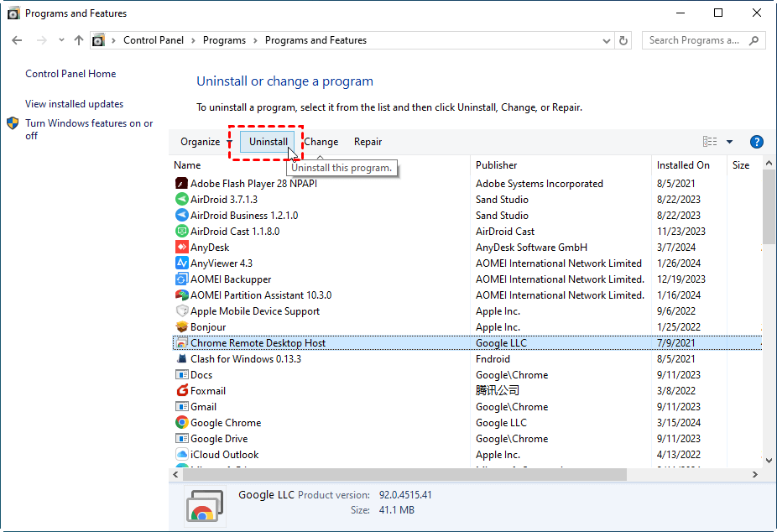
Task: Open View installed updates link
Action: (74, 104)
